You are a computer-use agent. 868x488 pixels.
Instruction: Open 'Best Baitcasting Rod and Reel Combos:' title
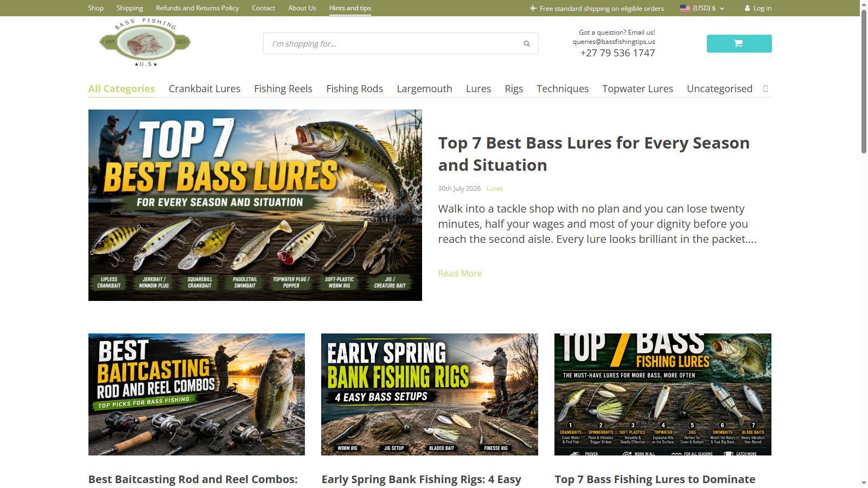pos(193,479)
